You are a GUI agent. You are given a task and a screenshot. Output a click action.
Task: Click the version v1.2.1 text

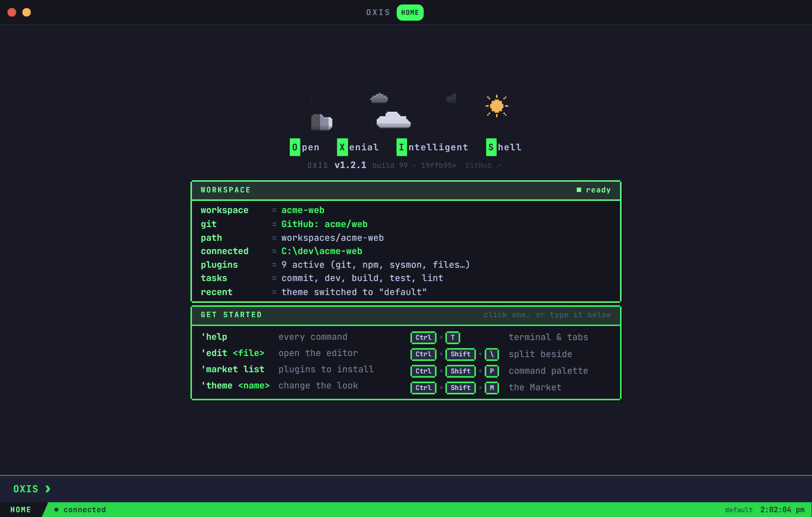(350, 165)
